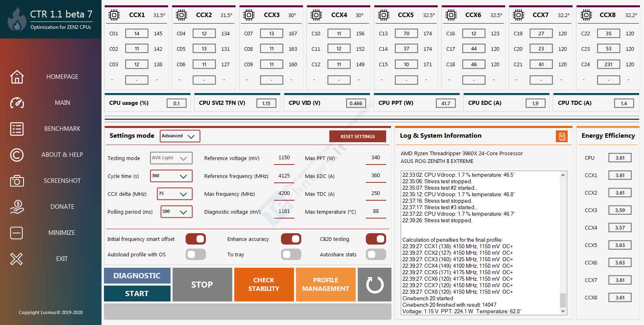Click Max temperature 88 field

tap(376, 211)
